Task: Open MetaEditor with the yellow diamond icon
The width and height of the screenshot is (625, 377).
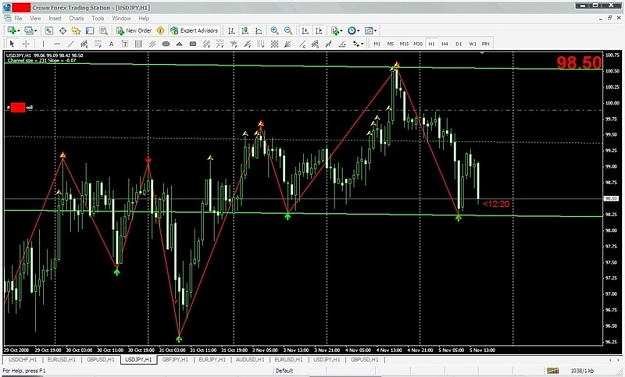Action: 160,31
